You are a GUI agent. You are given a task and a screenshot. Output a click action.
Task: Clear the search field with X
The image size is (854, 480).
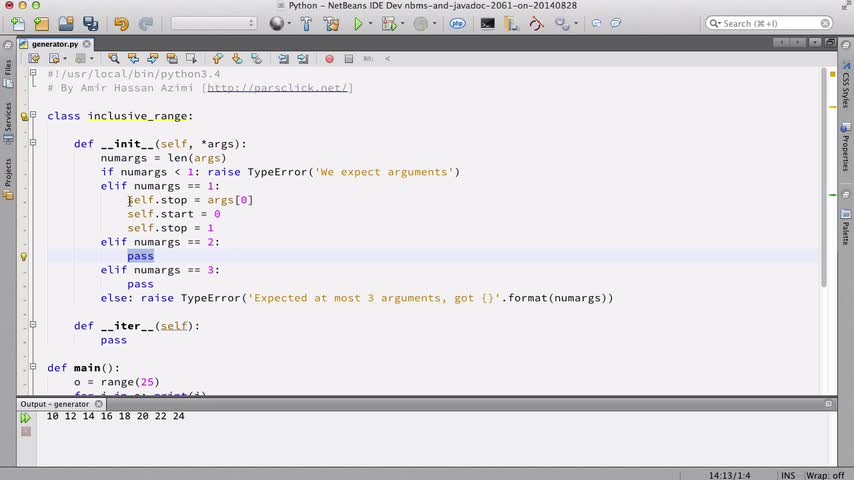tap(825, 23)
